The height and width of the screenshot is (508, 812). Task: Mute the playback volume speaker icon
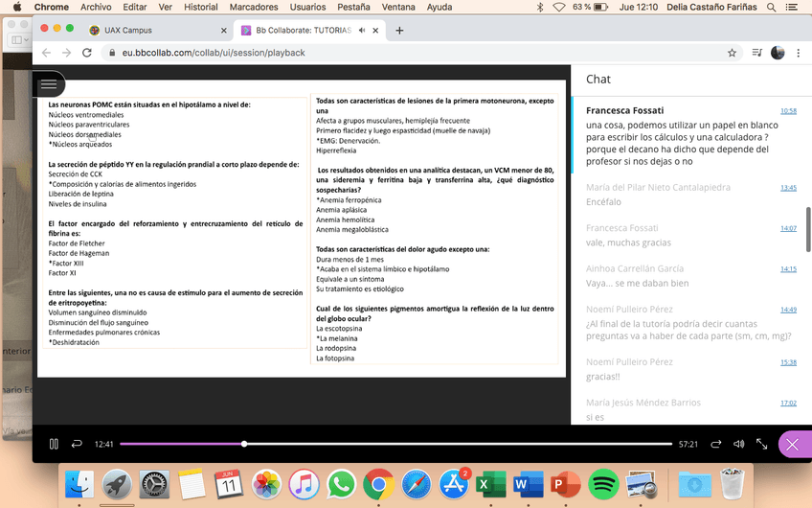pyautogui.click(x=738, y=444)
